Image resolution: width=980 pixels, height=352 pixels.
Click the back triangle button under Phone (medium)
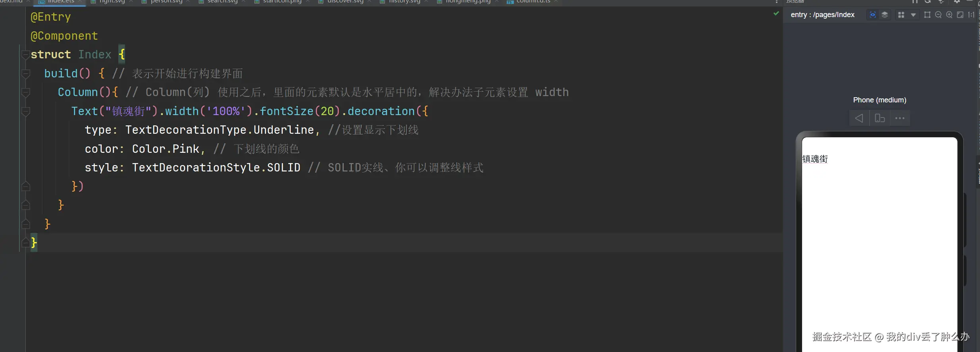pyautogui.click(x=859, y=118)
